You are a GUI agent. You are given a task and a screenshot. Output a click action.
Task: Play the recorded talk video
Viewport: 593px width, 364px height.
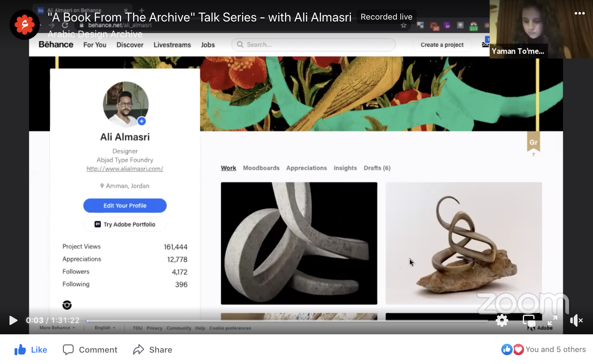click(x=13, y=320)
